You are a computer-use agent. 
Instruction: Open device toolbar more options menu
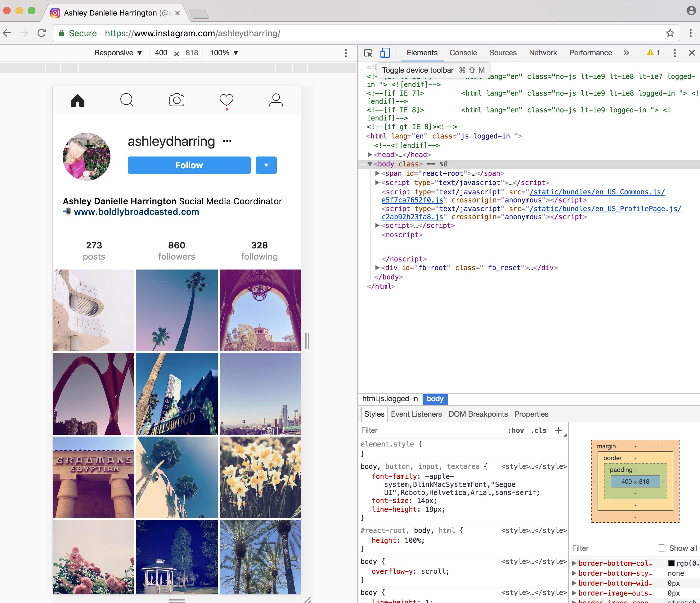pos(346,53)
